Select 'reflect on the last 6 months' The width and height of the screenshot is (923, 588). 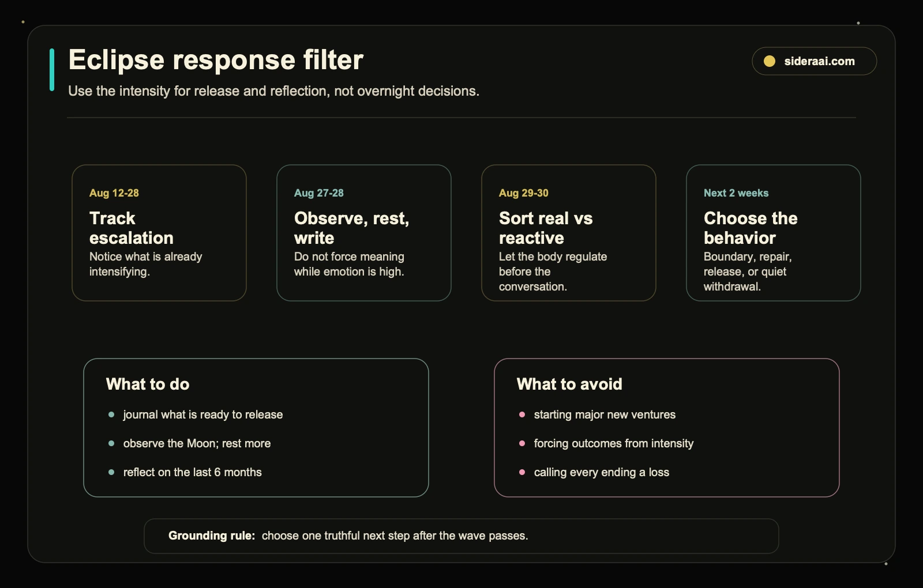[193, 472]
